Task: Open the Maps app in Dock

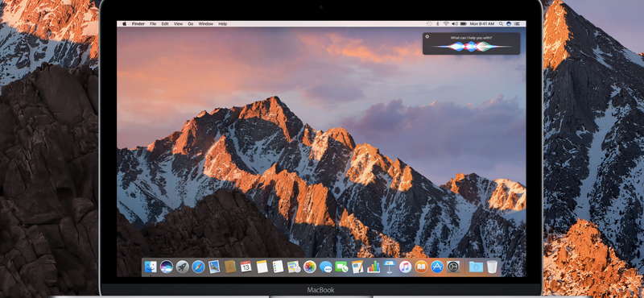Action: click(x=294, y=267)
